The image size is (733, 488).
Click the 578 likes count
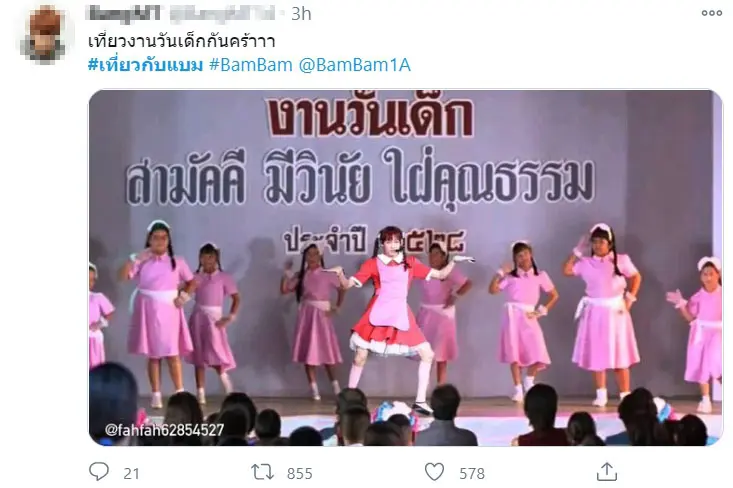coord(472,474)
